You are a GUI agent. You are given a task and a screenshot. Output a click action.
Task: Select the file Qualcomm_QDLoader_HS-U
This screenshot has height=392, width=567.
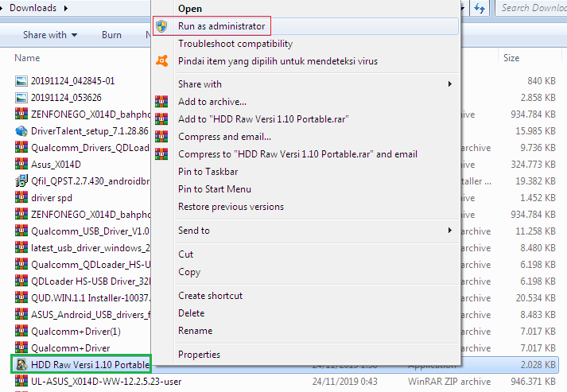point(91,265)
